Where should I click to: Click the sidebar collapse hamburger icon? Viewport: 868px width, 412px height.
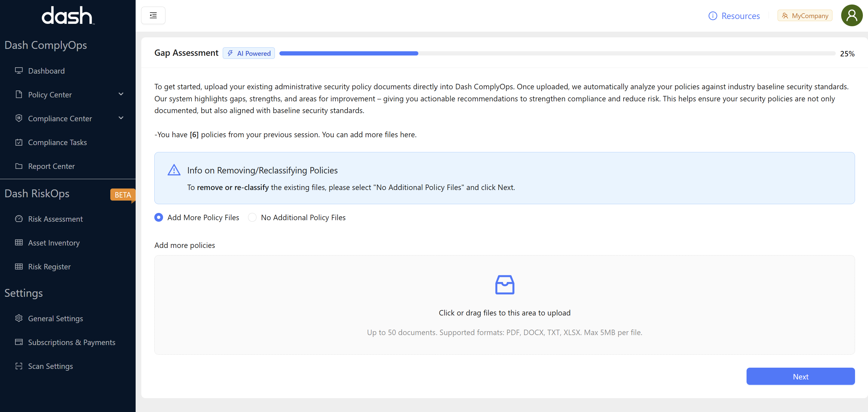click(153, 15)
